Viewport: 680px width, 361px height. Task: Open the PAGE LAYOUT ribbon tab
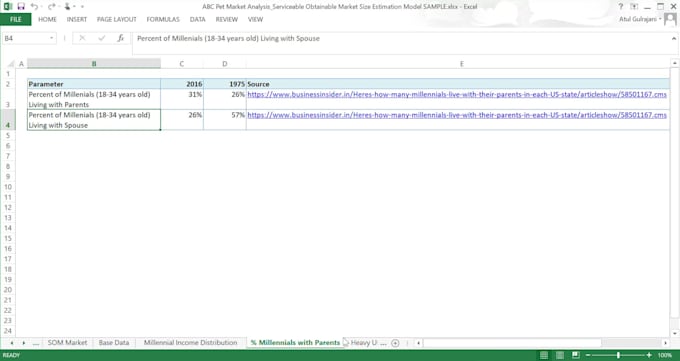pyautogui.click(x=117, y=20)
